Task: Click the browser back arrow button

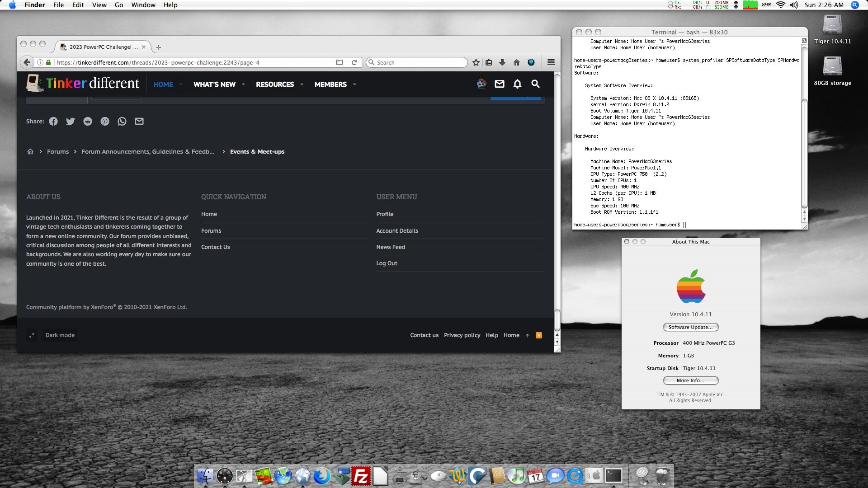Action: tap(27, 62)
